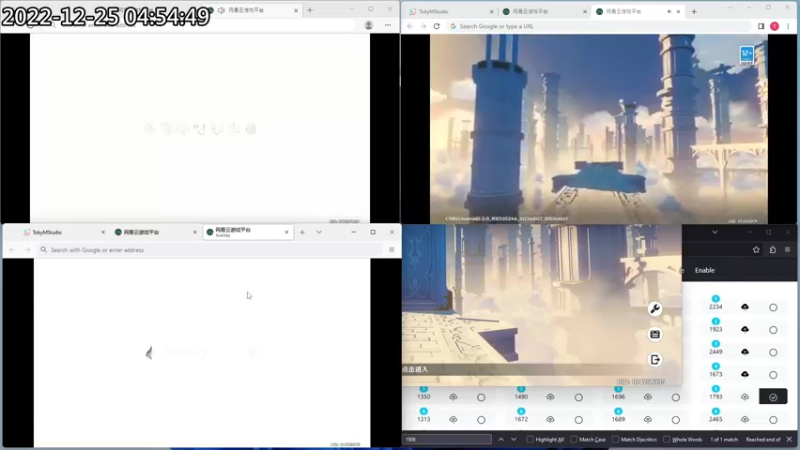Click the cloud icon next to 2465
This screenshot has height=450, width=800.
tap(745, 419)
